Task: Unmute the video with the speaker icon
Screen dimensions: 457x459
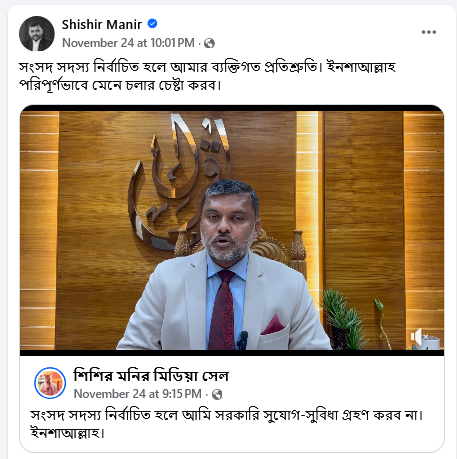Action: click(x=418, y=337)
